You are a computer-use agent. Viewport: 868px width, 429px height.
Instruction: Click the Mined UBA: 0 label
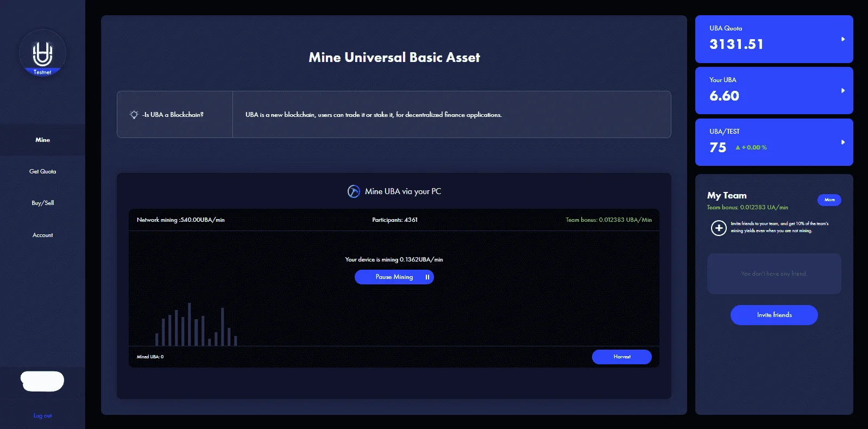pos(150,357)
